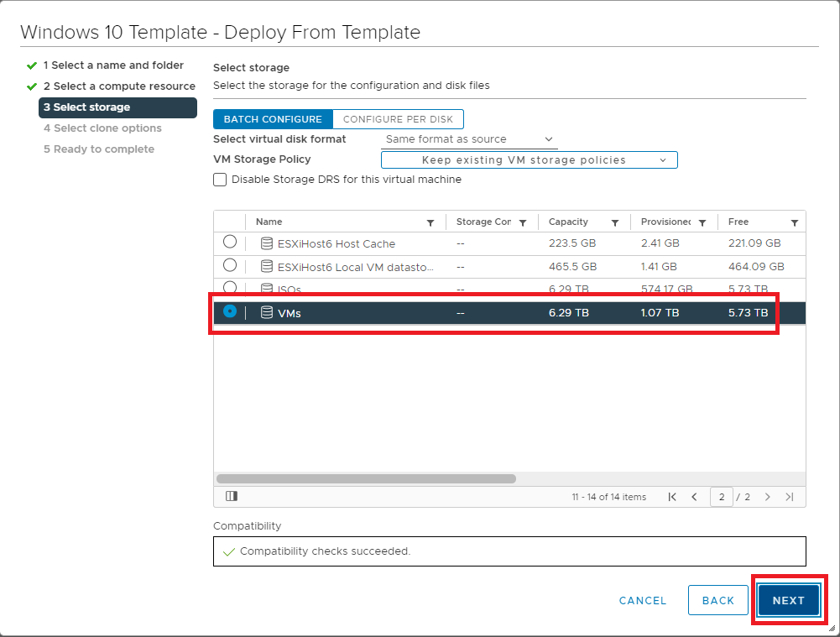Go to the first page of datastores
Viewport: 840px width, 637px height.
[672, 497]
